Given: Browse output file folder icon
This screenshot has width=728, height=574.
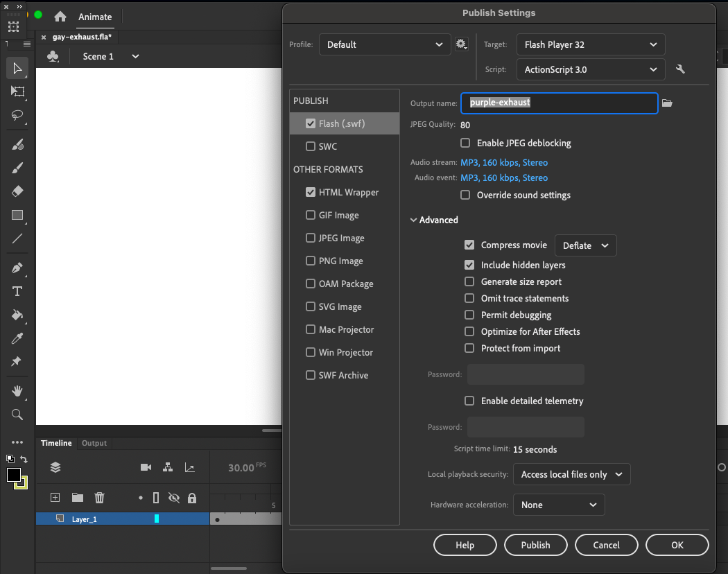Looking at the screenshot, I should point(667,103).
